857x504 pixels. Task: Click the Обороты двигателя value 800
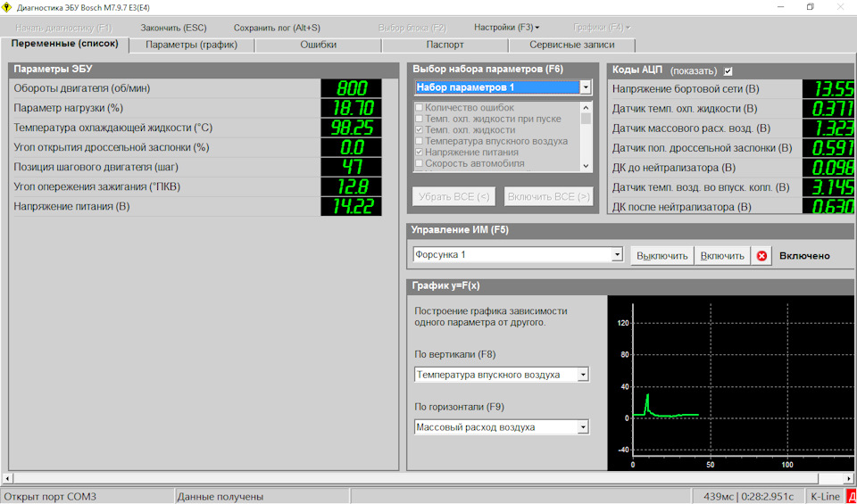pos(351,88)
